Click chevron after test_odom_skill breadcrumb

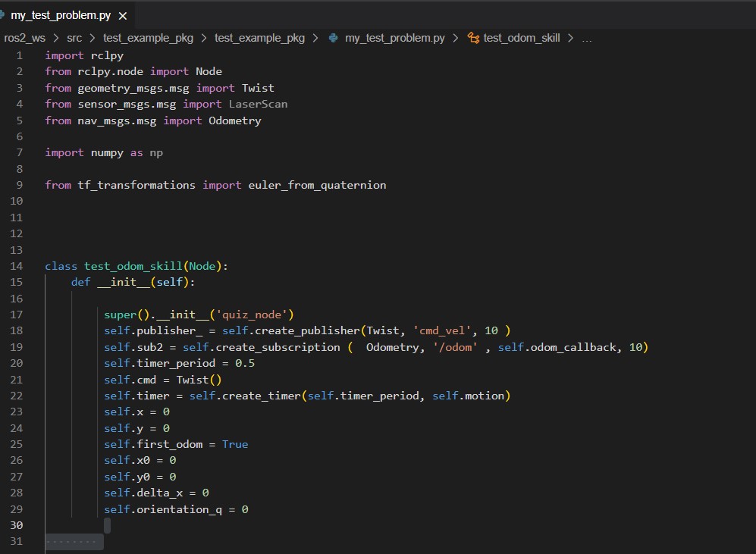(x=570, y=38)
